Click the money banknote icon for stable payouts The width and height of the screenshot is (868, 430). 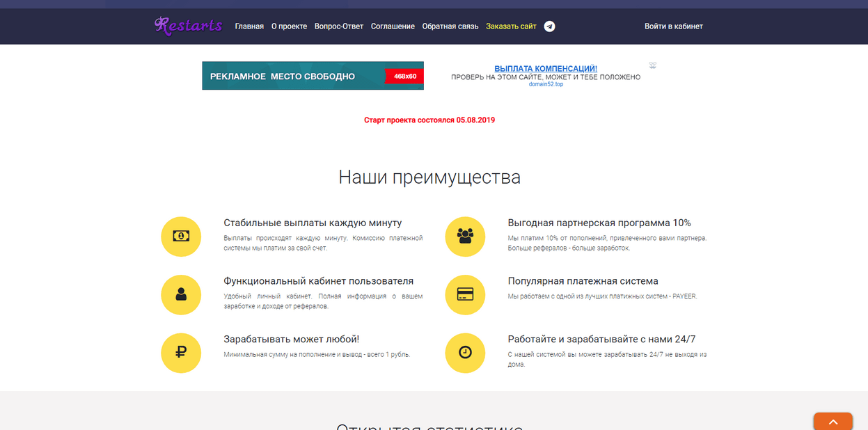coord(181,237)
